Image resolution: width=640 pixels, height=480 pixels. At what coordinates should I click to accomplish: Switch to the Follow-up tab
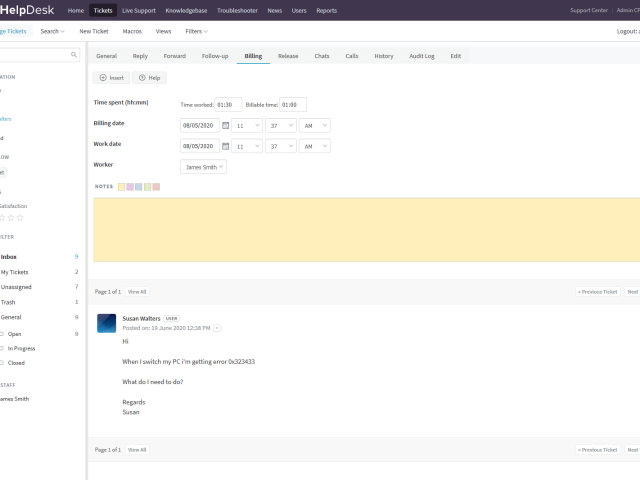[215, 56]
